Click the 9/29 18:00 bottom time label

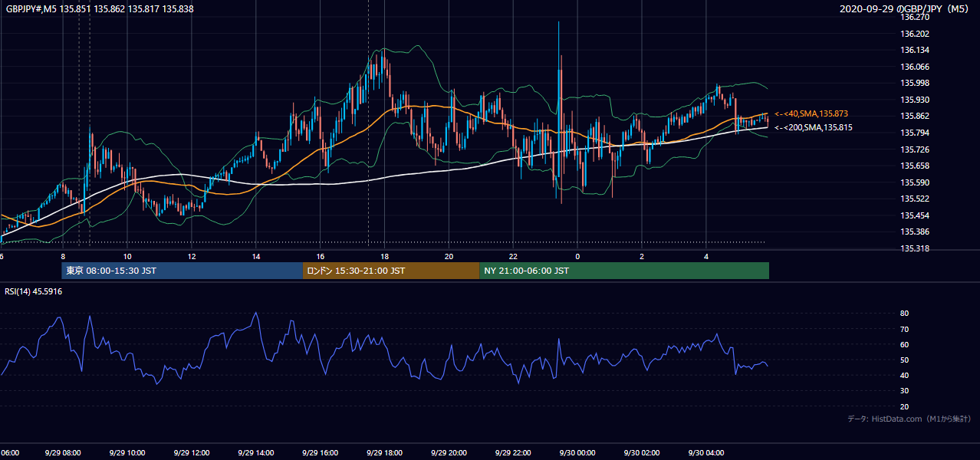[x=385, y=453]
